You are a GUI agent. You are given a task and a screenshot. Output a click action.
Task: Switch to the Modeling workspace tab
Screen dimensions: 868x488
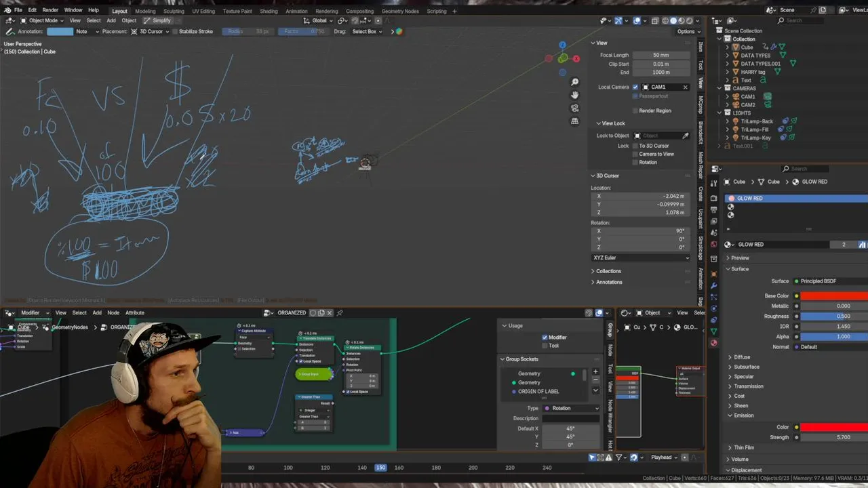pyautogui.click(x=145, y=11)
